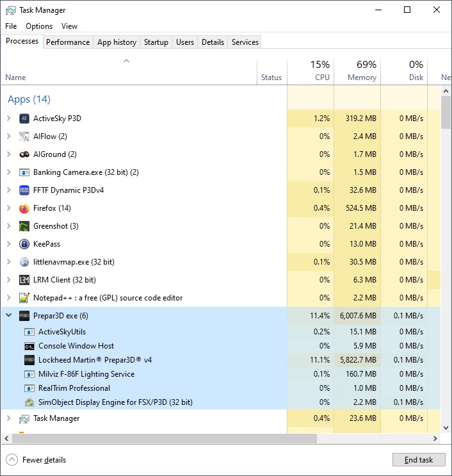Image resolution: width=452 pixels, height=476 pixels.
Task: Switch to the Services tab
Action: click(x=245, y=42)
